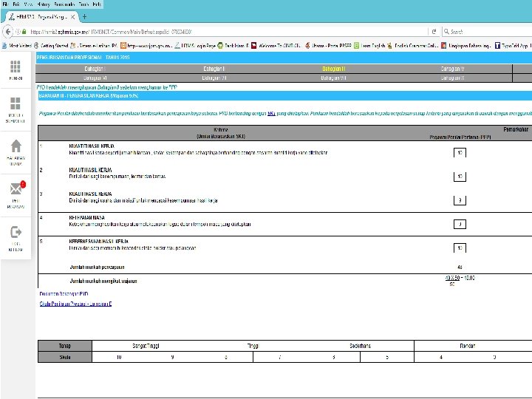Click Jumlah markah mengikut wajaran label
Screen dimensions: 532x399
(x=103, y=281)
